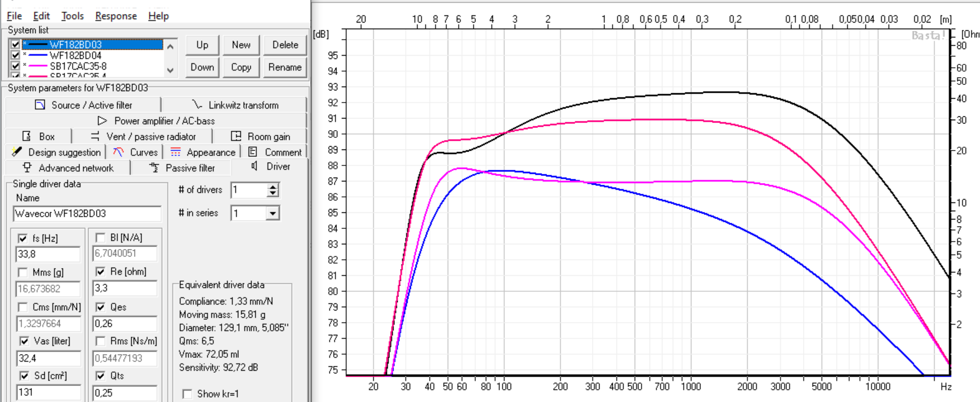
Task: Click the Up button
Action: 202,45
